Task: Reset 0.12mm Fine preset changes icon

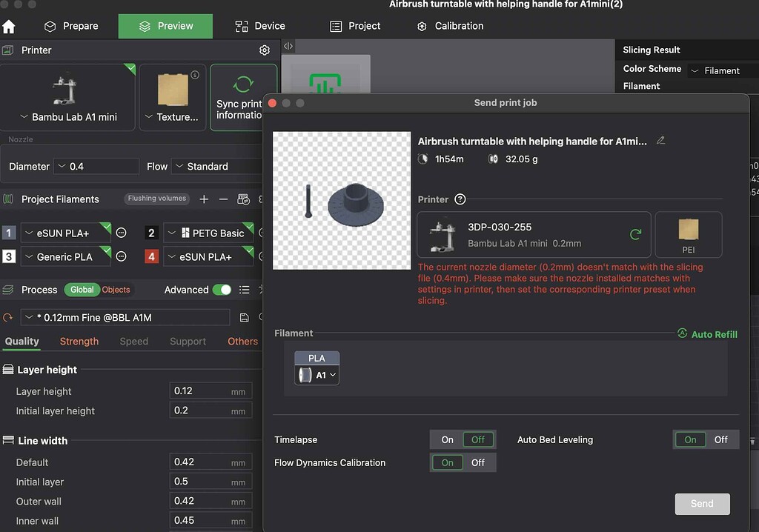Action: click(7, 318)
